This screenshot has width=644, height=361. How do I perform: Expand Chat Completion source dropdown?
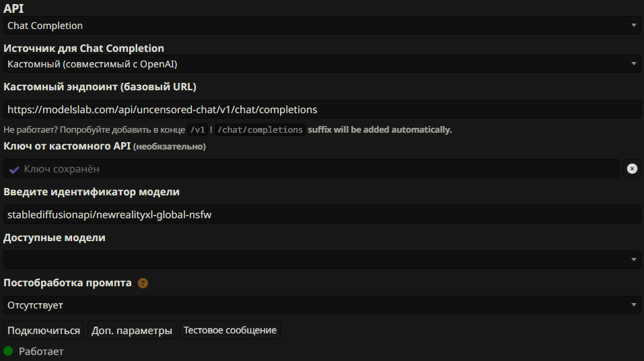coord(321,64)
